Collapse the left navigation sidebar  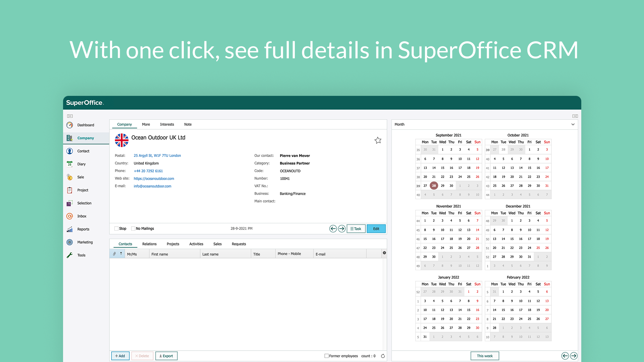(x=70, y=116)
